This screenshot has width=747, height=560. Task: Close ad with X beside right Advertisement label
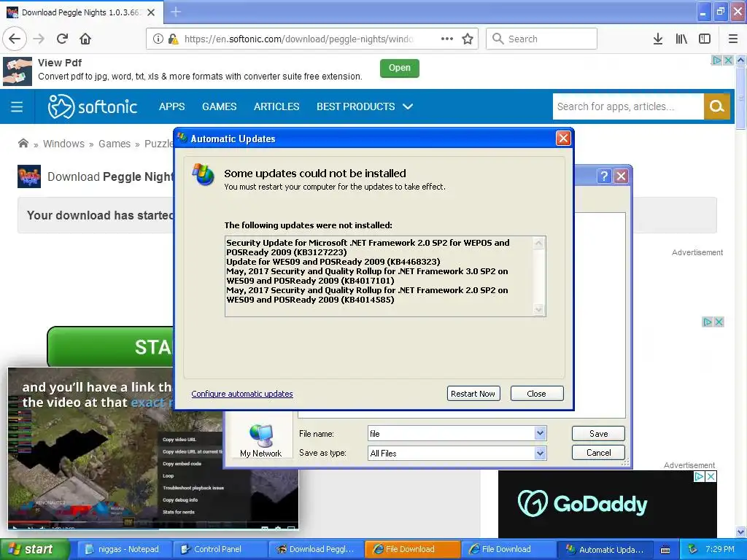coord(719,322)
